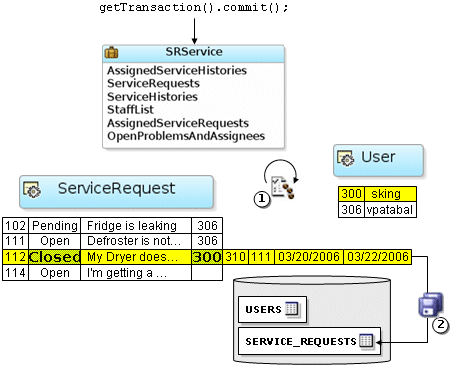Click the ServiceRequest entity header
The width and height of the screenshot is (450, 366).
116,192
